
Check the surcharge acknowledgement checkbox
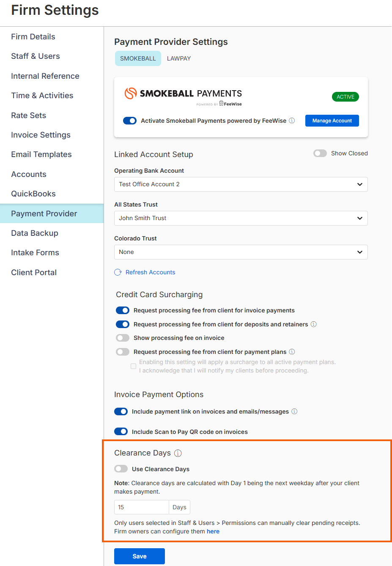(x=134, y=366)
